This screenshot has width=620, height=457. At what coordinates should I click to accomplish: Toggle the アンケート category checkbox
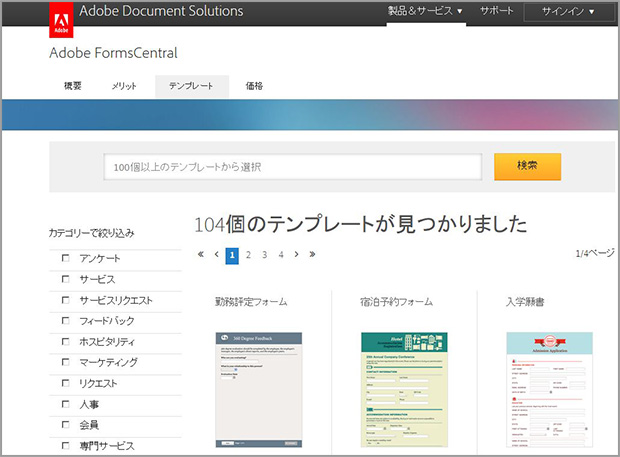[66, 258]
